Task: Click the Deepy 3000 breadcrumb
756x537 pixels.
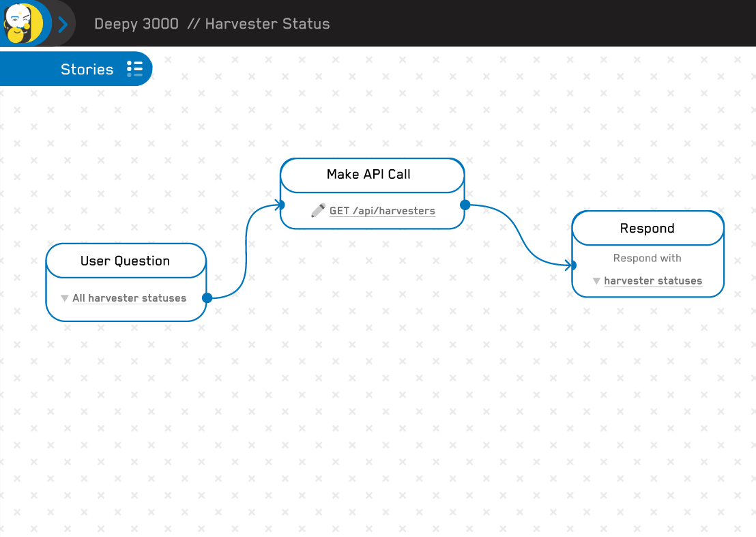Action: [135, 23]
